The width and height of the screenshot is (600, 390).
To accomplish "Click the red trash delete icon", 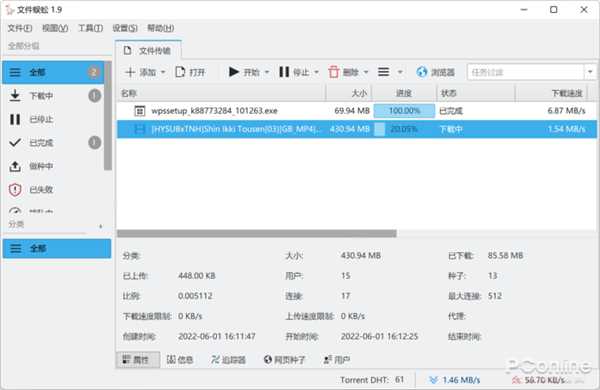I will (334, 72).
